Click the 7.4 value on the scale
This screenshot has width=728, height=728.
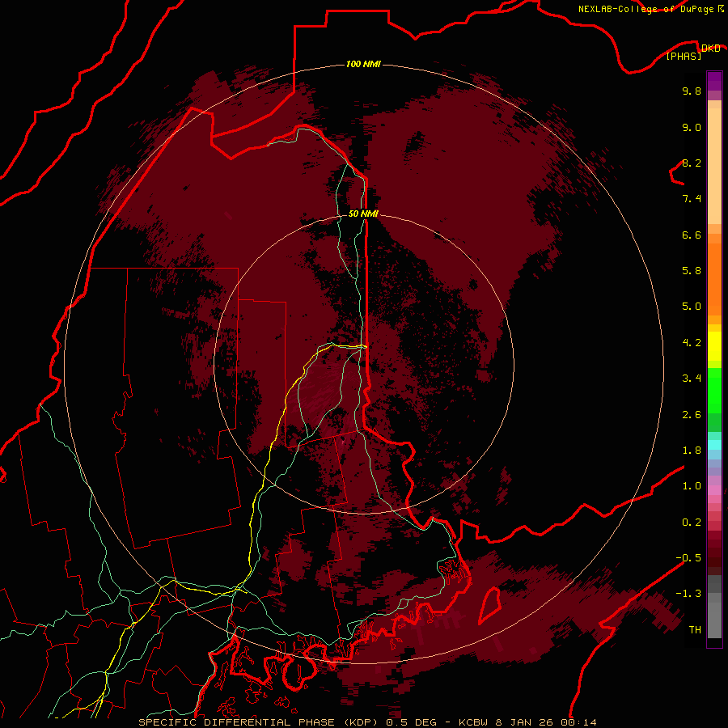coord(692,199)
